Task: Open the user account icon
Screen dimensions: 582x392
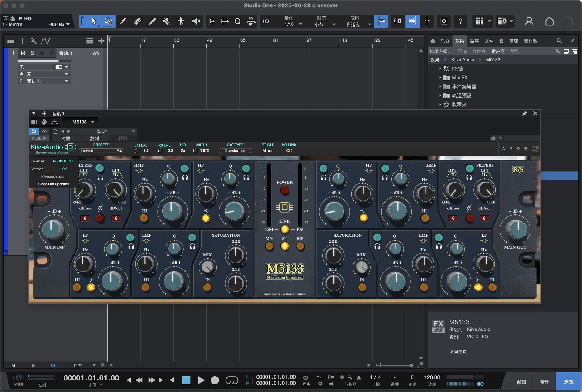Action: [x=529, y=21]
